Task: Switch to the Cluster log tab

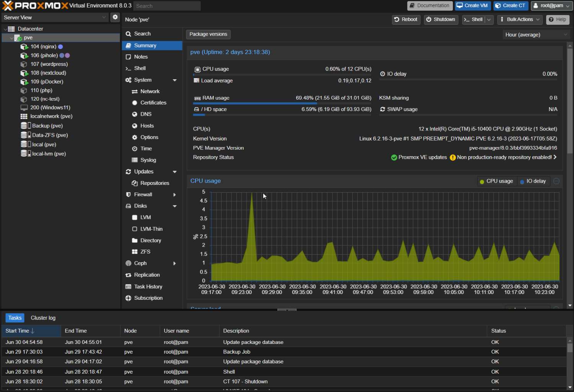Action: coord(43,318)
